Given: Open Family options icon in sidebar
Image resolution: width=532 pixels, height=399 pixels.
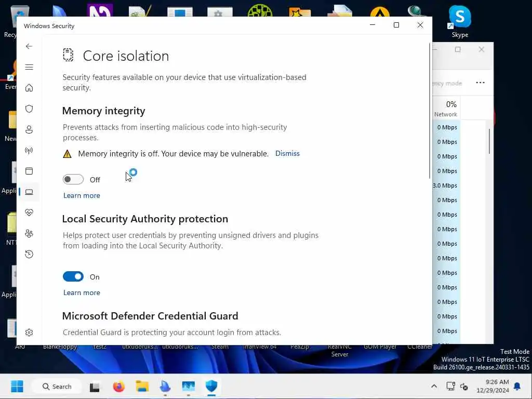Looking at the screenshot, I should click(29, 233).
